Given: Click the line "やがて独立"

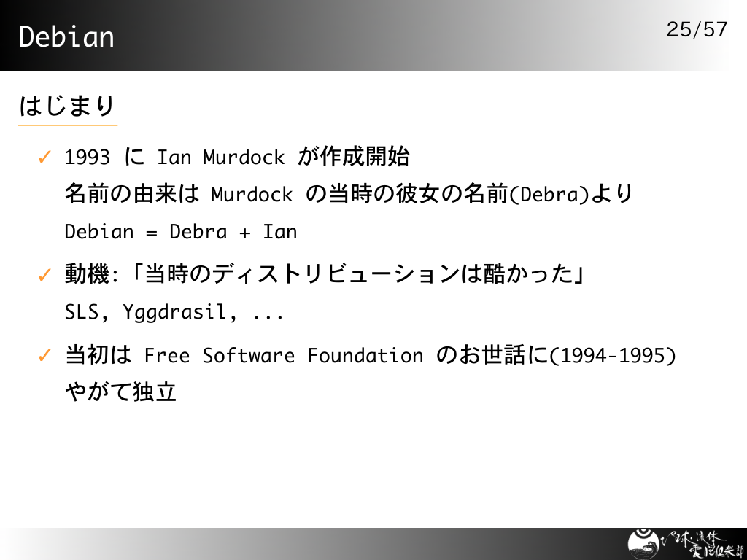Looking at the screenshot, I should [120, 392].
